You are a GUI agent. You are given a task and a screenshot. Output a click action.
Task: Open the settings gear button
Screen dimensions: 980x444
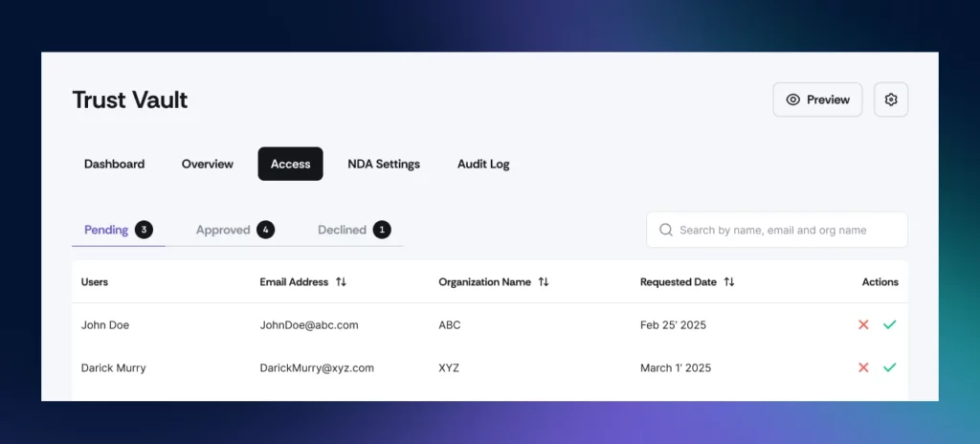891,100
